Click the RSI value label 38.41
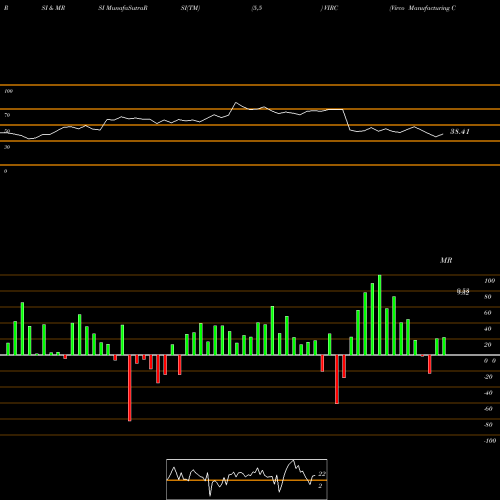This screenshot has width=500, height=500. [x=460, y=132]
